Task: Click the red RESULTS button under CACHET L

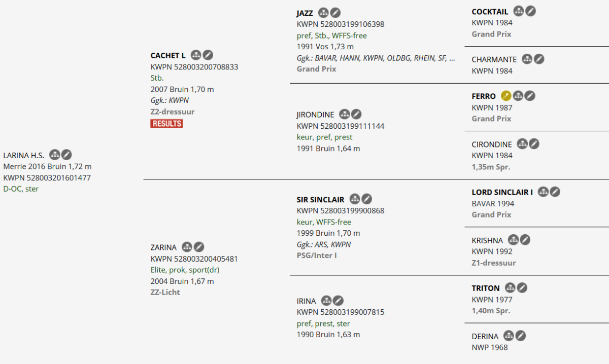Action: [x=166, y=123]
